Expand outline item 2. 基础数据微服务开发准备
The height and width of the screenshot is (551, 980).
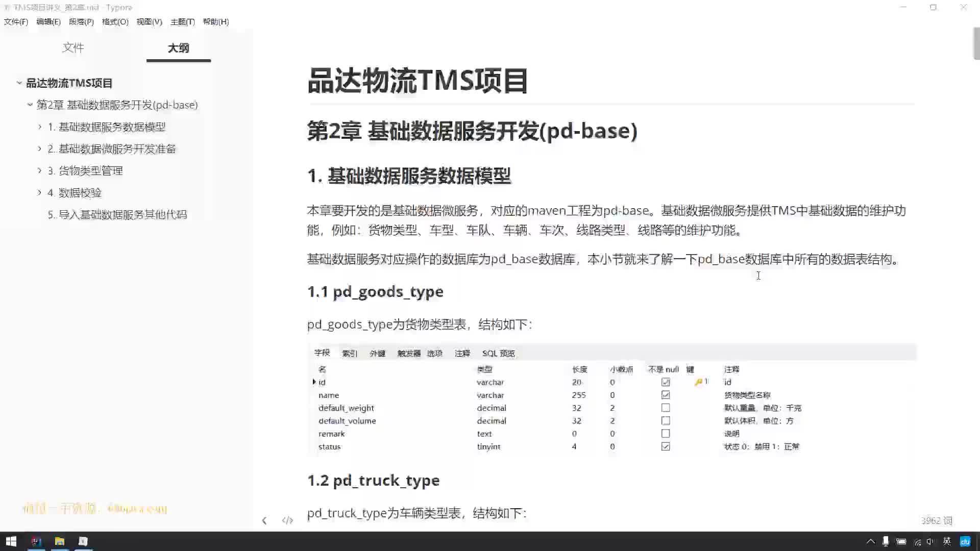pyautogui.click(x=40, y=148)
